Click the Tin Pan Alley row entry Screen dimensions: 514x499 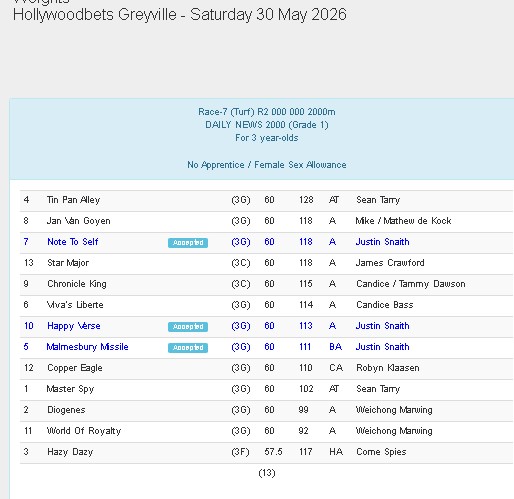(x=266, y=200)
